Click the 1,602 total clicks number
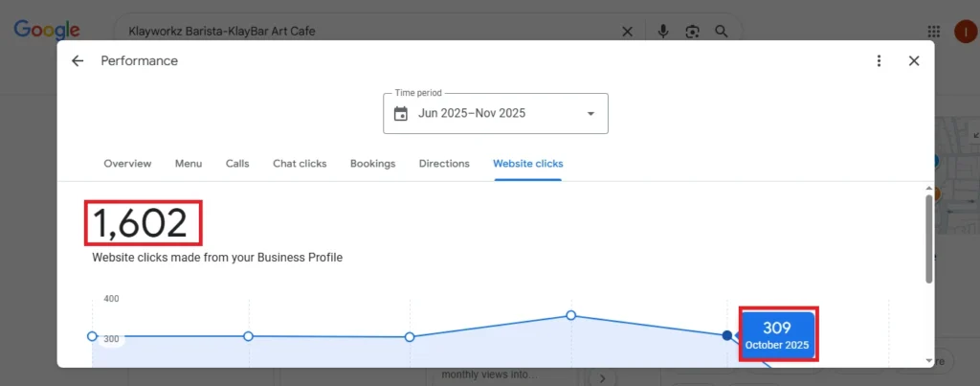980x386 pixels. click(140, 223)
